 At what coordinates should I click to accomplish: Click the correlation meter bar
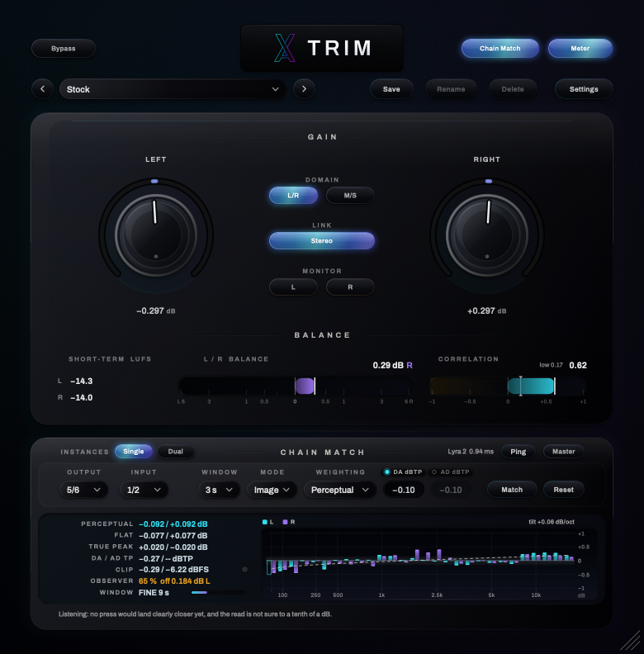508,386
